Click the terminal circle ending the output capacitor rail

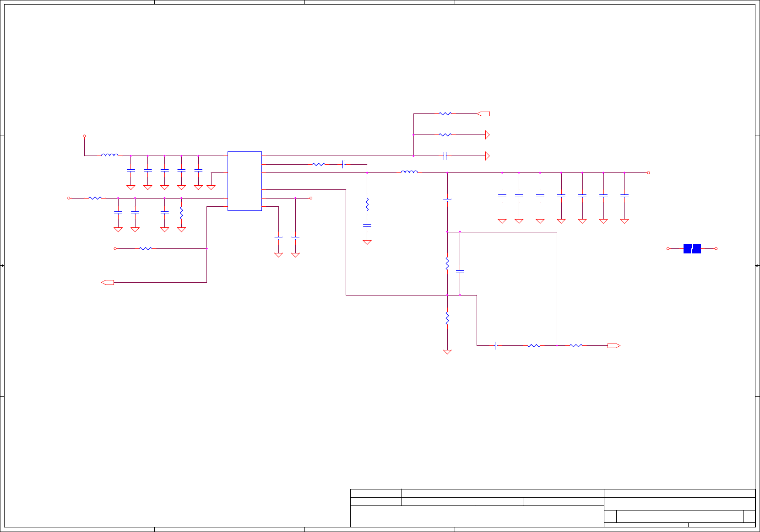click(649, 173)
